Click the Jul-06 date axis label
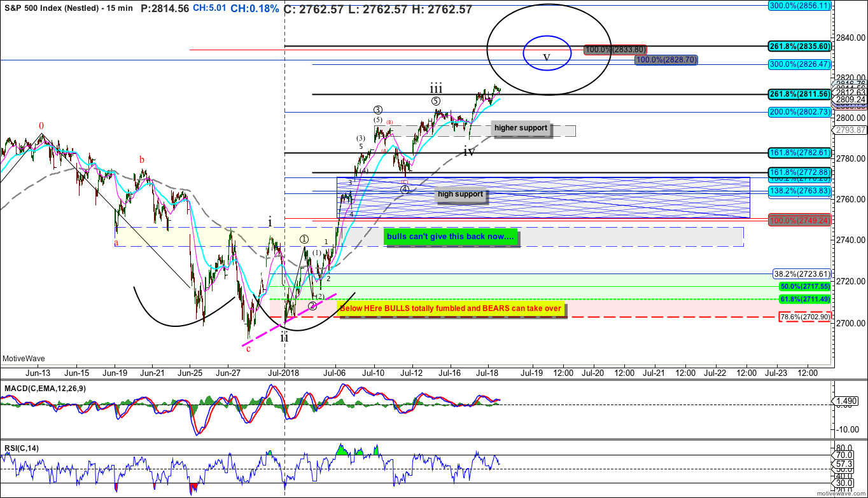Screen dimensions: 868x498 click(335, 373)
